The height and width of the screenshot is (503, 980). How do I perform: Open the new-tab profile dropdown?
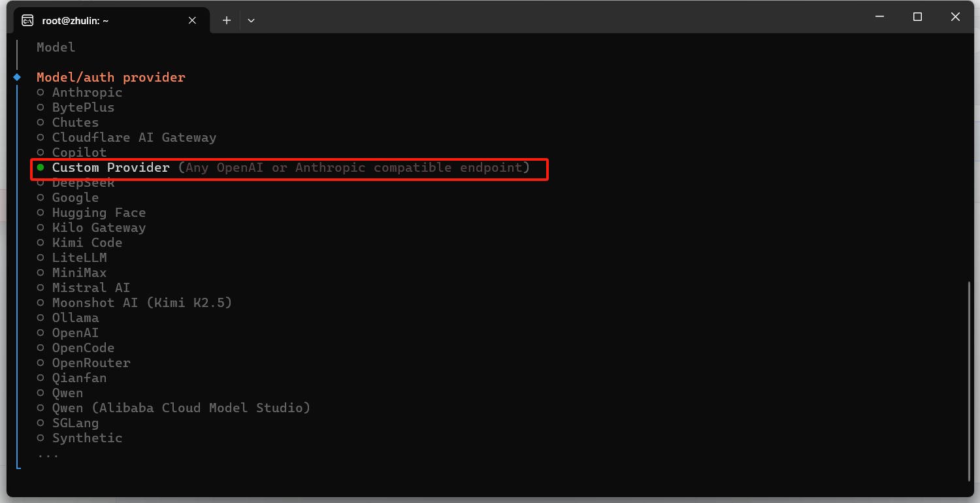[x=251, y=20]
